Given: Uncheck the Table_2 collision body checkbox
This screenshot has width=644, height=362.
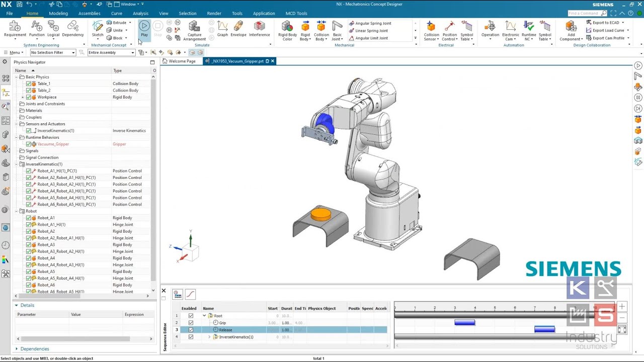Looking at the screenshot, I should point(29,90).
